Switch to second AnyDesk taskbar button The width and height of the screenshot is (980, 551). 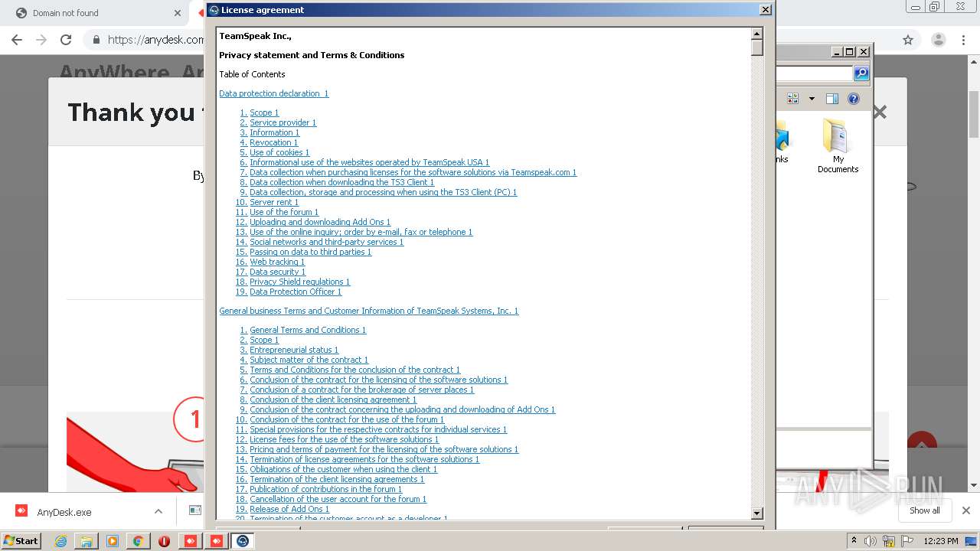tap(217, 541)
